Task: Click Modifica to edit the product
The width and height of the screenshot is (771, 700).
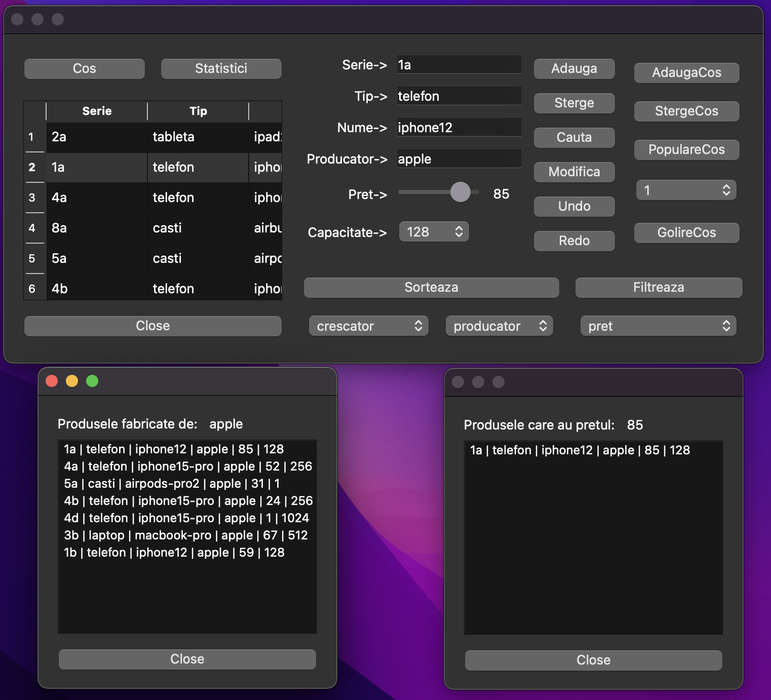Action: point(574,172)
